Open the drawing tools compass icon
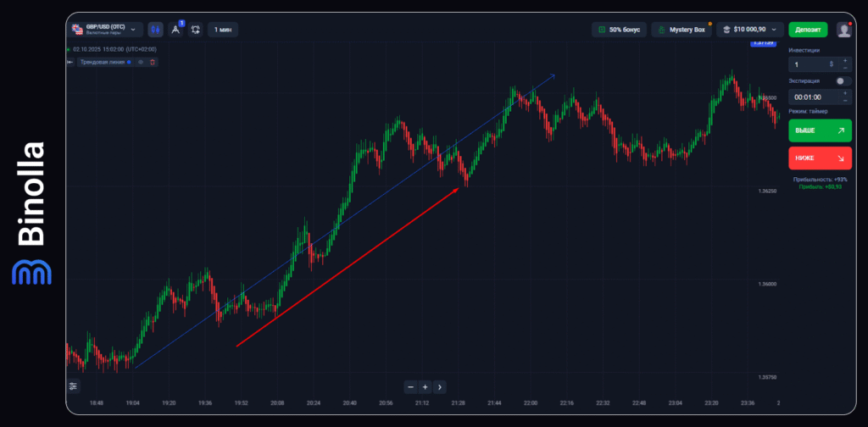 pyautogui.click(x=176, y=30)
